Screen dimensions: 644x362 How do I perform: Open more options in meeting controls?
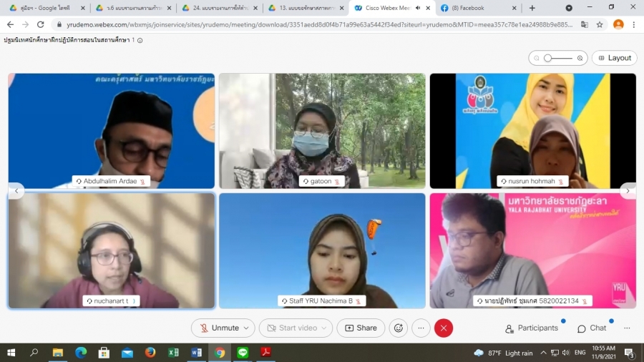[421, 328]
